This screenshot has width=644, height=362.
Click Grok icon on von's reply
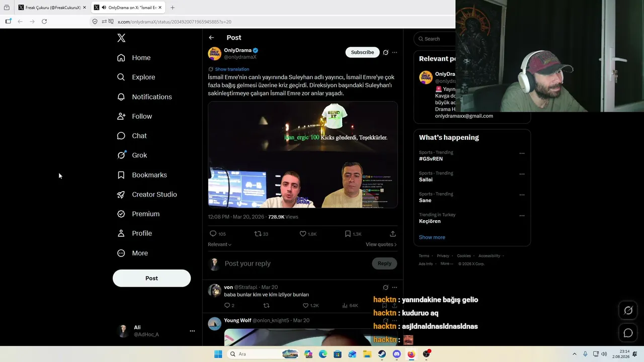point(386,288)
